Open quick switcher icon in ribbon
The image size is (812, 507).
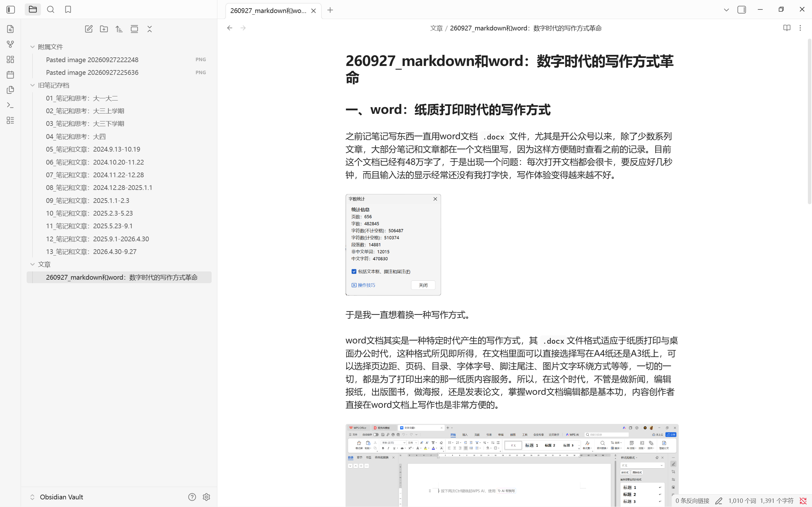point(10,29)
